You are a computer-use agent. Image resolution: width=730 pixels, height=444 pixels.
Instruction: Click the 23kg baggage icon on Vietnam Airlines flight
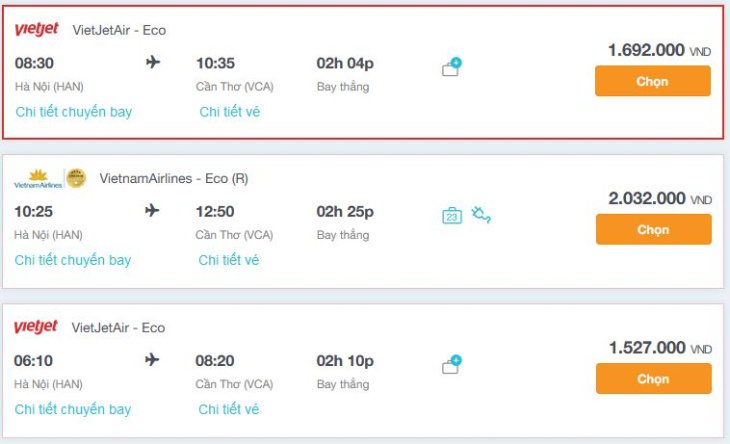452,215
